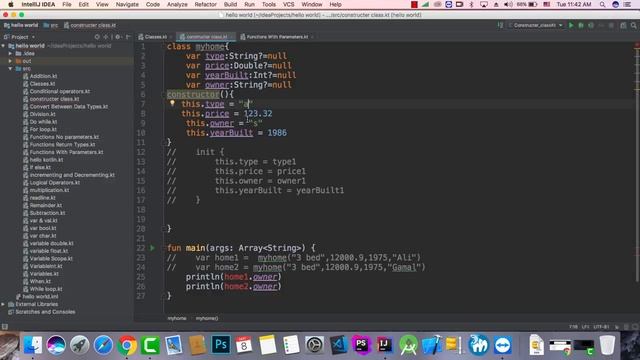Expand the .idea folder in project tree
640x360 pixels.
[x=10, y=53]
